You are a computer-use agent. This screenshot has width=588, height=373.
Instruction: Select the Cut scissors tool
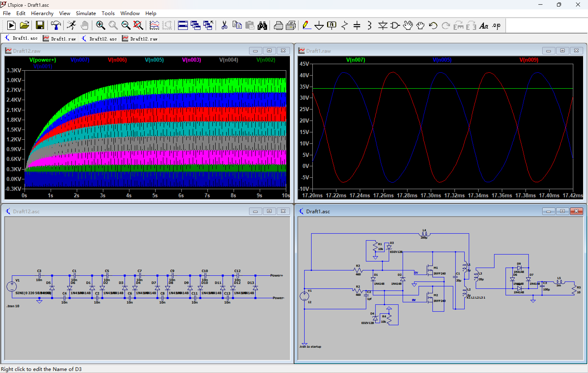click(224, 25)
